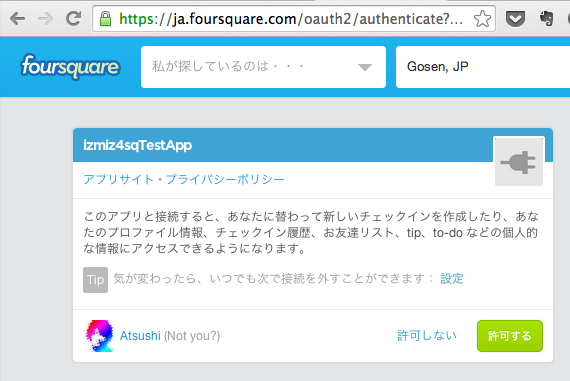Click the Atsushi user name link
The image size is (570, 381).
(x=140, y=336)
